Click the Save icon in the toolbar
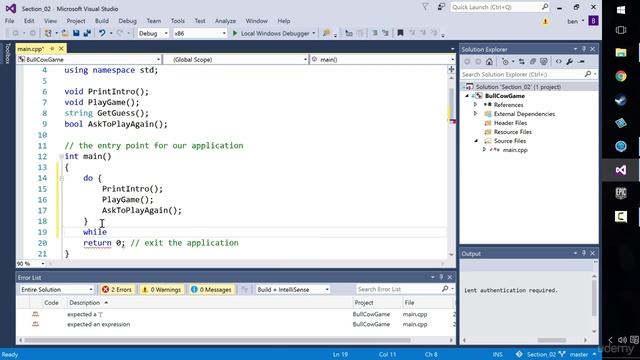Viewport: 640px width, 360px height. (x=76, y=33)
